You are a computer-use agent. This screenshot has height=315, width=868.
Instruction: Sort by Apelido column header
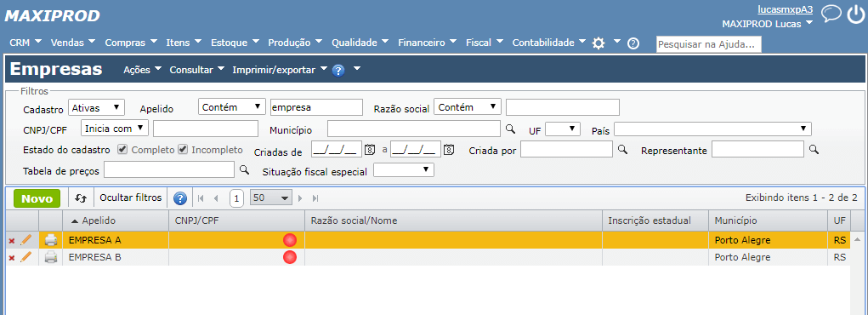pyautogui.click(x=115, y=220)
